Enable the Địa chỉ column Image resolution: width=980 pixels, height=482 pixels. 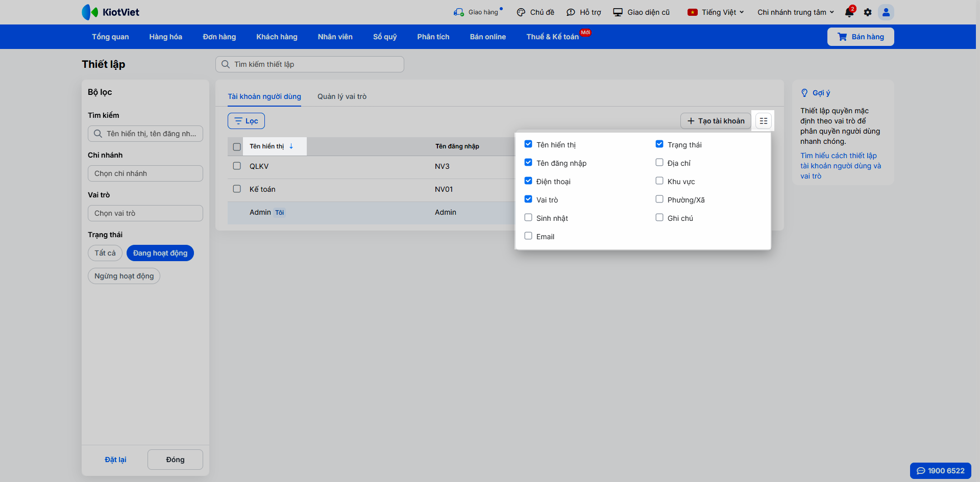click(x=659, y=163)
